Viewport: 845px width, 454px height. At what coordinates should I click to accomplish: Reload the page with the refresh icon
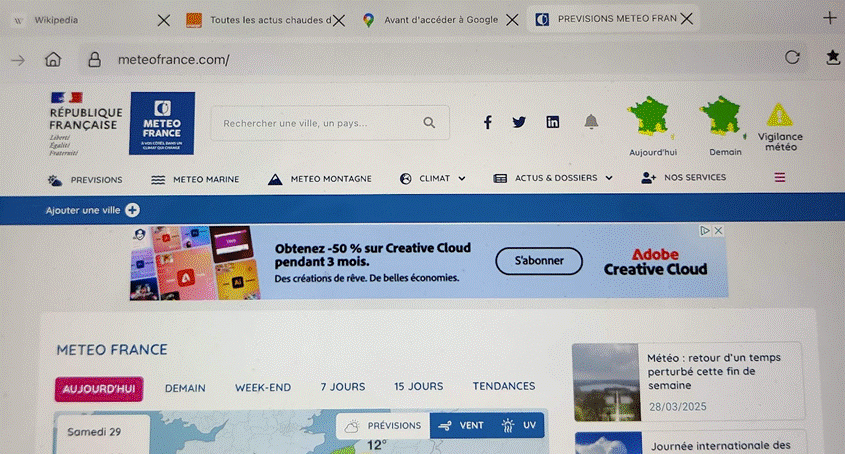click(x=792, y=57)
